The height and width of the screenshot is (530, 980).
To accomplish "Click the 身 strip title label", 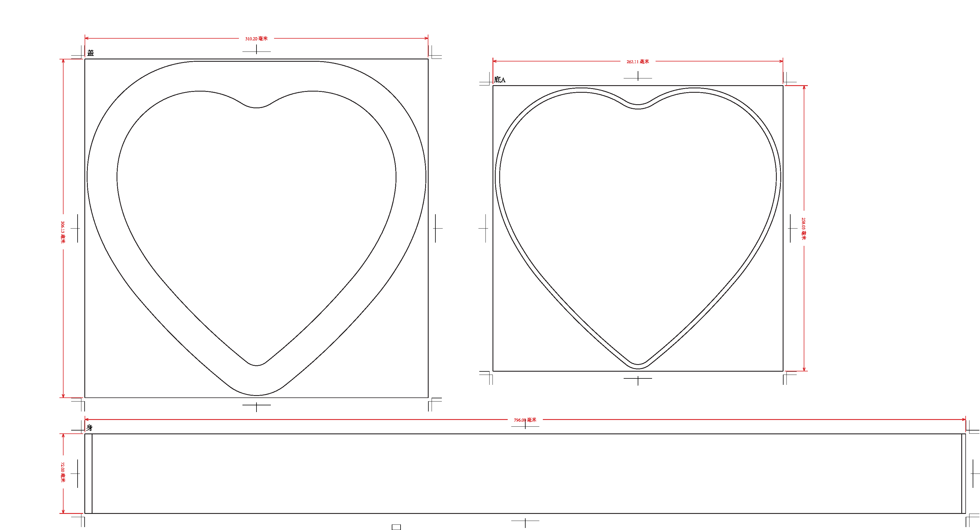I will coord(89,427).
